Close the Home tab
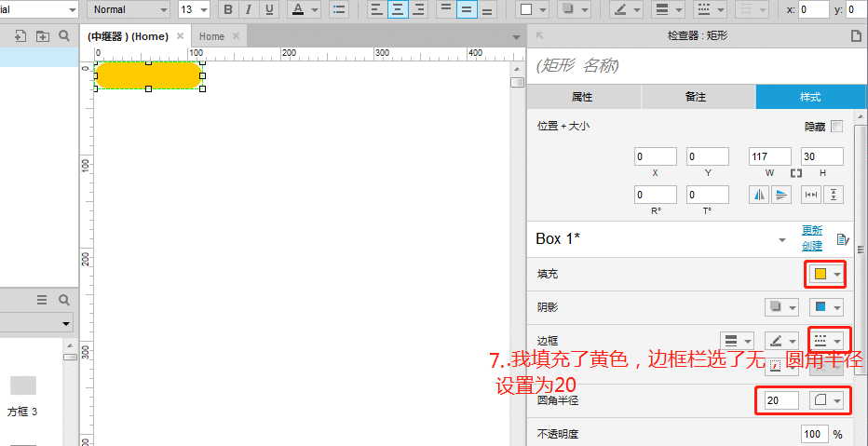The width and height of the screenshot is (868, 446). [236, 36]
